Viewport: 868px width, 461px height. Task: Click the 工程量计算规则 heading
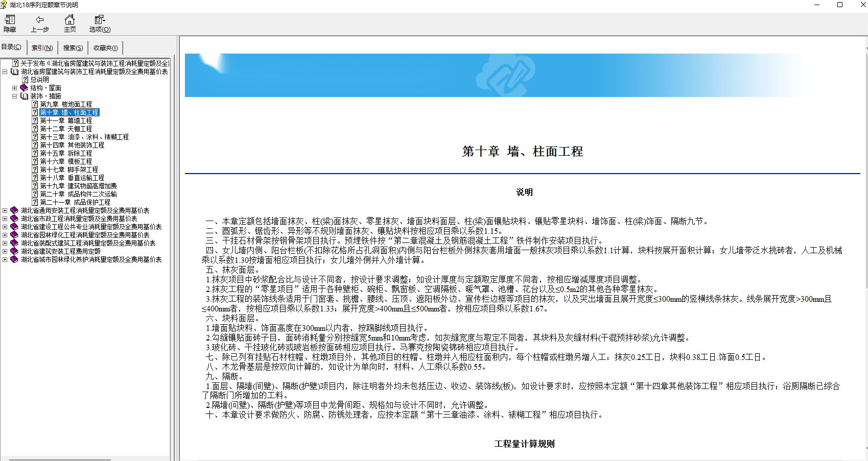tap(524, 444)
